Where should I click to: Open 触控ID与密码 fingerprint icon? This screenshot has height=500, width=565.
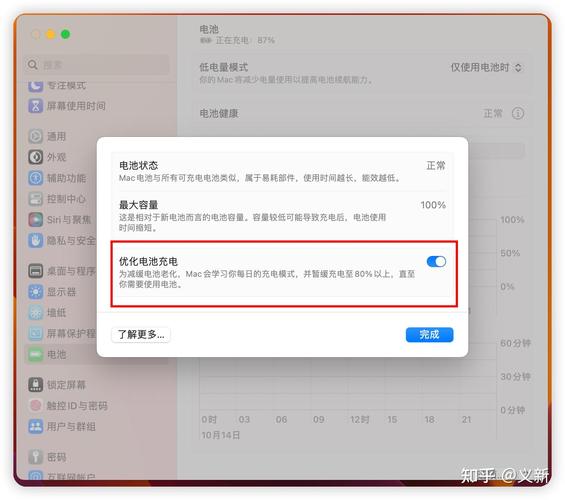tap(36, 406)
